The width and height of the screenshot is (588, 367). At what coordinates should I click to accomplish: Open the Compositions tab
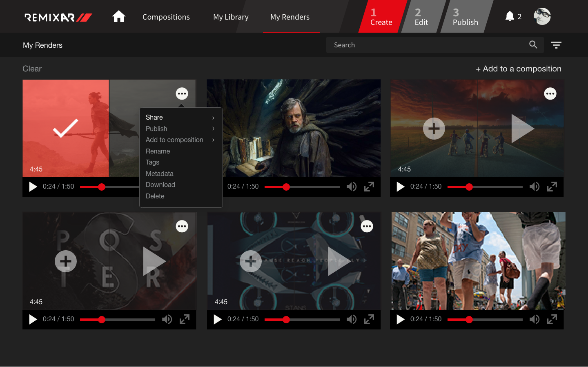click(x=166, y=17)
